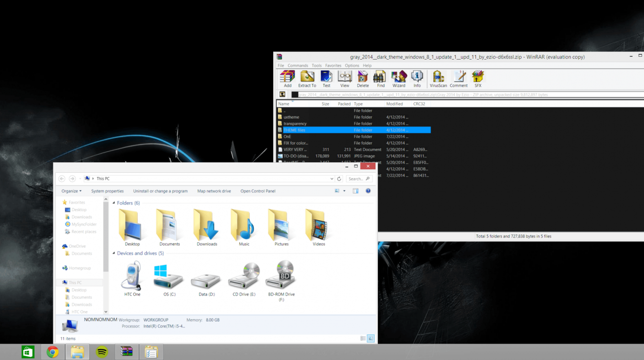Click the Explorer Forward navigation button
644x360 pixels.
click(x=72, y=179)
